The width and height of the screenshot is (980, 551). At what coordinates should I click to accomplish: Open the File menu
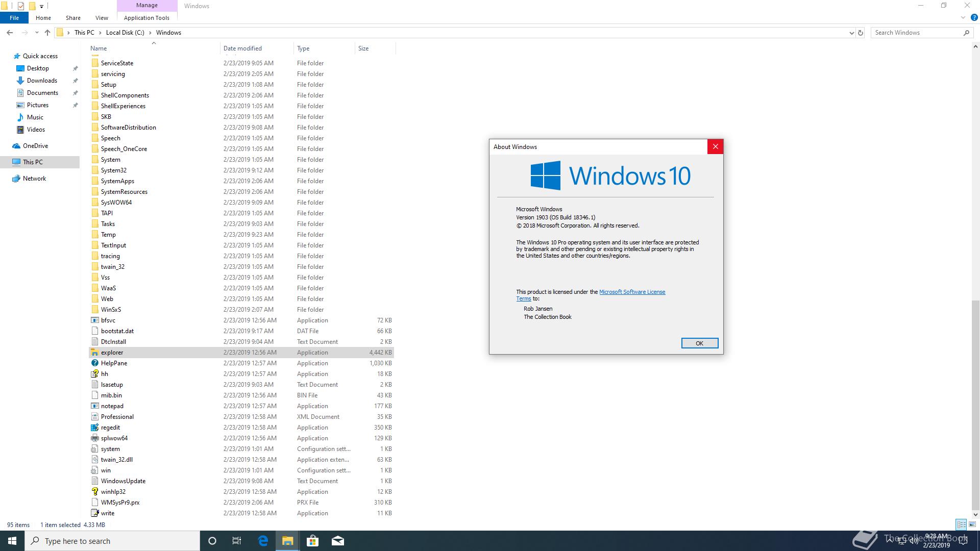click(x=14, y=18)
